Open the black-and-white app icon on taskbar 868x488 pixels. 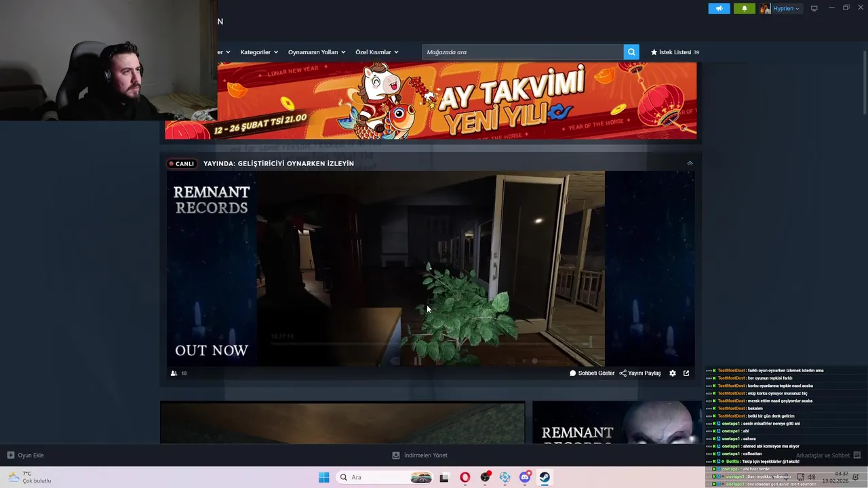(x=444, y=477)
